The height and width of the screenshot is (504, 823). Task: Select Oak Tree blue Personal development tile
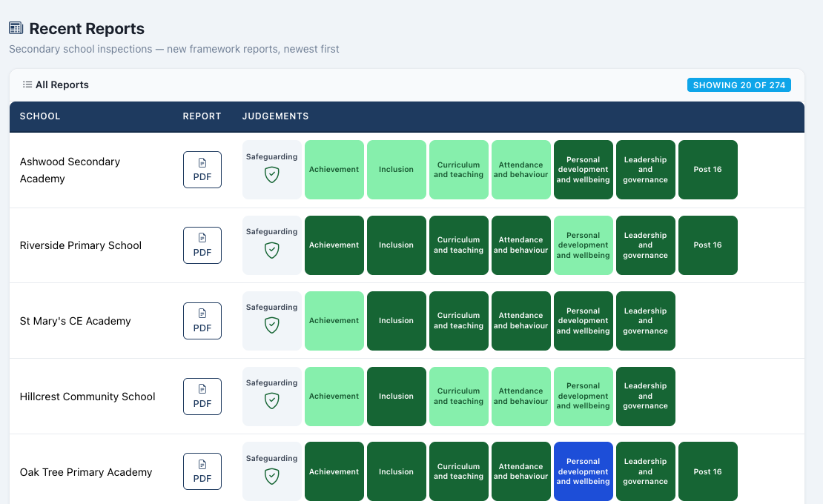pyautogui.click(x=583, y=471)
